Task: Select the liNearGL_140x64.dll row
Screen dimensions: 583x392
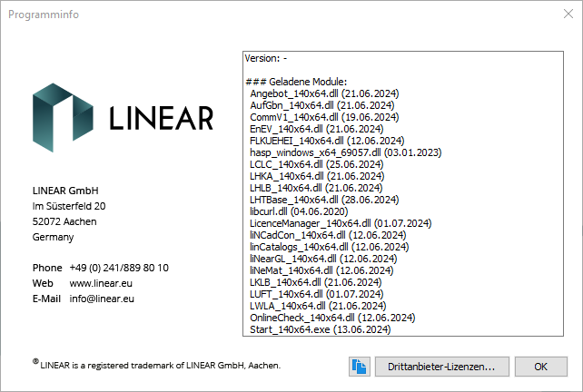Action: click(323, 259)
